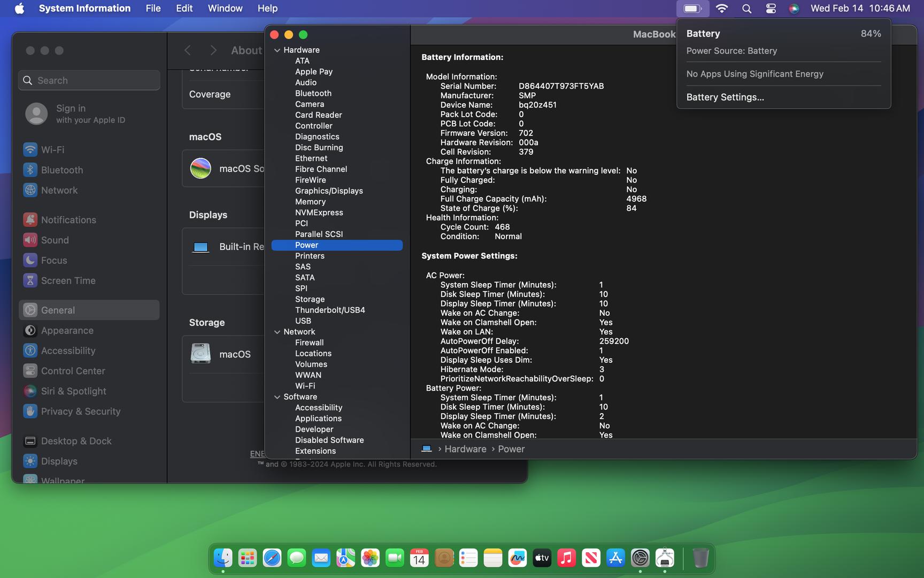Image resolution: width=924 pixels, height=578 pixels.
Task: Open System Information app menu
Action: tap(84, 9)
